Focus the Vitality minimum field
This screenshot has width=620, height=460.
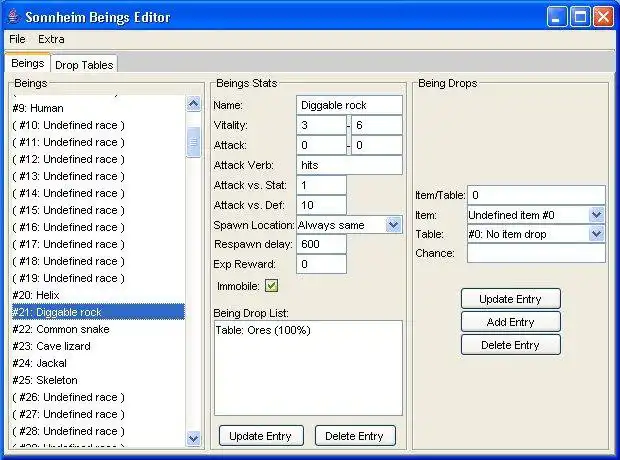(321, 125)
